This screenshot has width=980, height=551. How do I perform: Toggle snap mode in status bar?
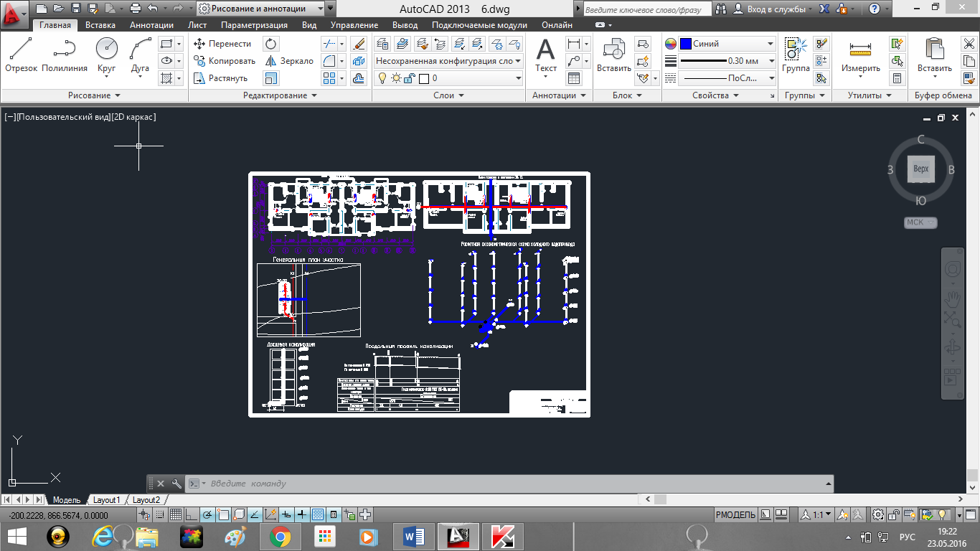click(159, 515)
